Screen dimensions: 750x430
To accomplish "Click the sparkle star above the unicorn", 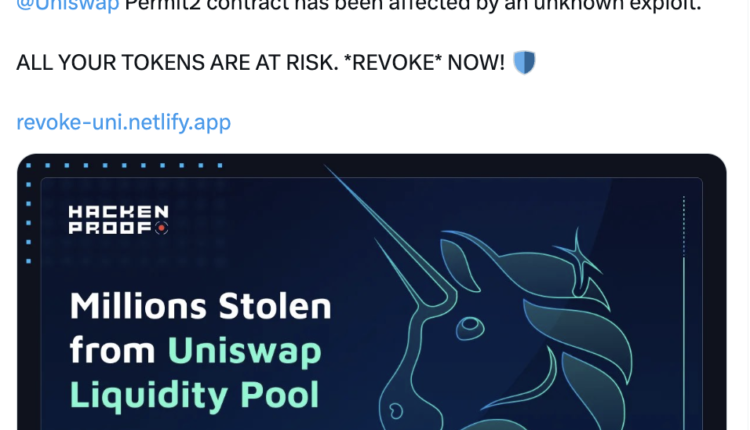I will (577, 254).
